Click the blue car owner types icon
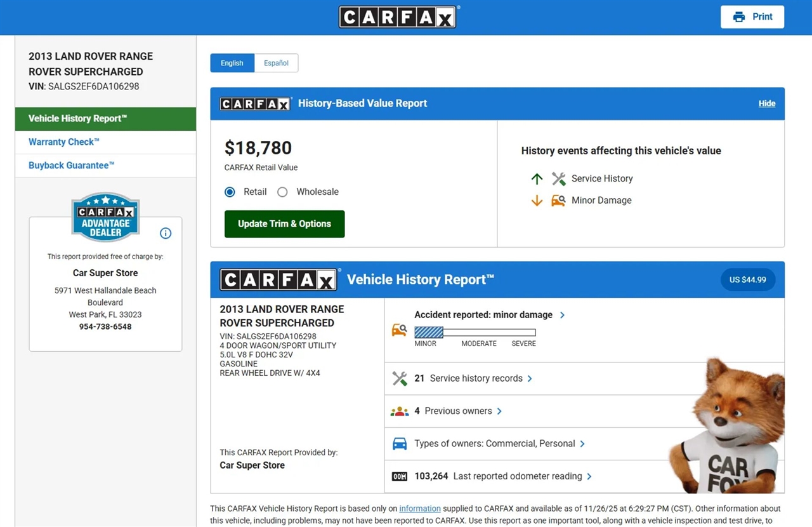 click(x=399, y=444)
